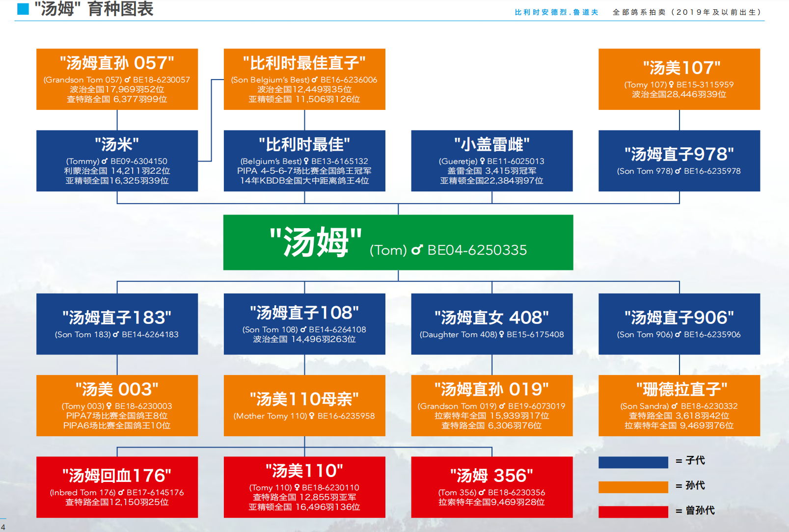789x532 pixels.
Task: Click the result line 拉索特年全国 15,939羽17位
Action: click(x=492, y=416)
